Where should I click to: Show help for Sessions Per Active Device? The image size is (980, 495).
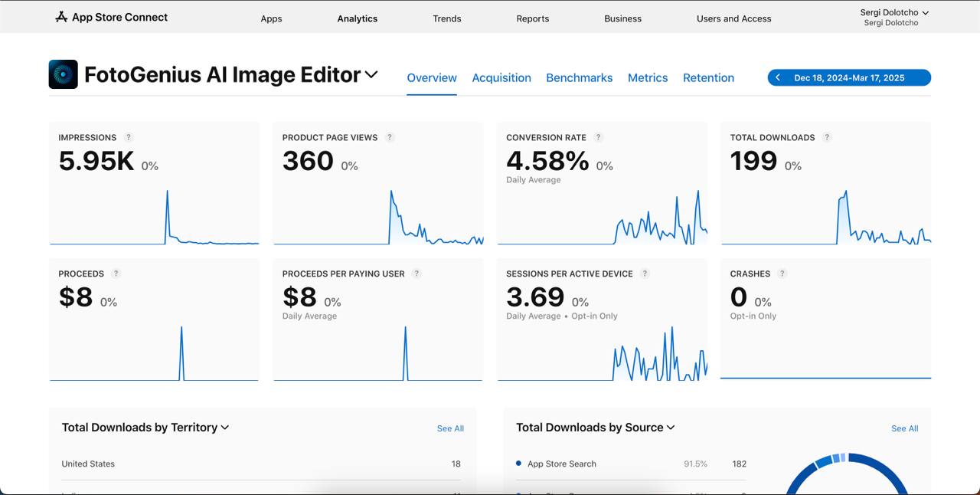tap(645, 274)
